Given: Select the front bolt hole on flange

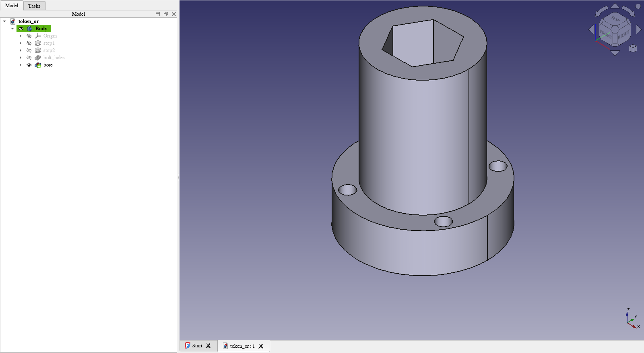Looking at the screenshot, I should (444, 222).
